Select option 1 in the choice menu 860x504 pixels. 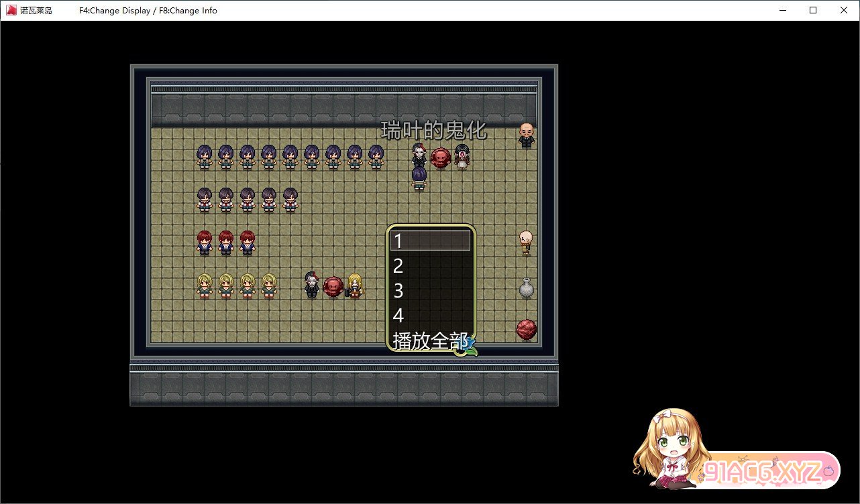tap(430, 241)
